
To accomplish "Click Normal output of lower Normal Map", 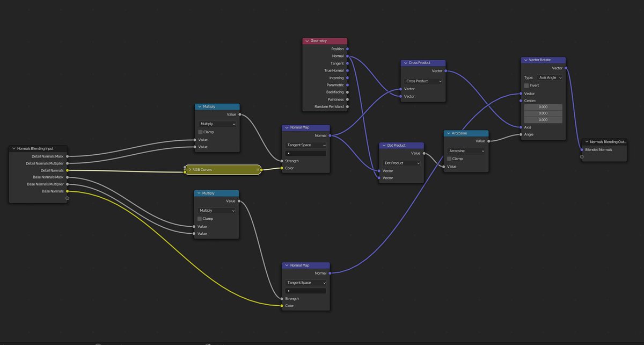I will (x=330, y=274).
